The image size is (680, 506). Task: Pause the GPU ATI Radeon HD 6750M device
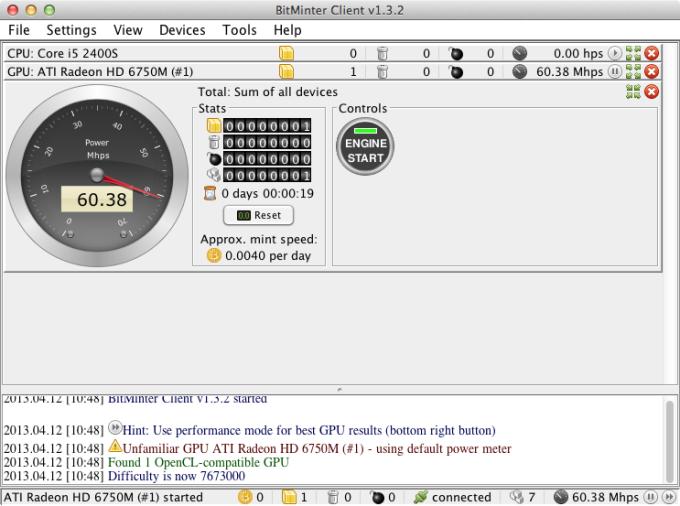[x=615, y=72]
